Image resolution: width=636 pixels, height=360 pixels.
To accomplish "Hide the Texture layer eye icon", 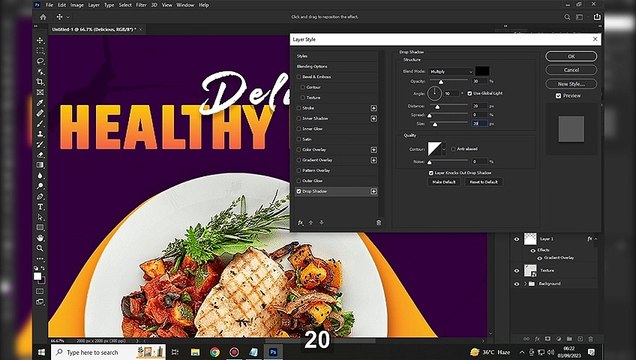I will pyautogui.click(x=517, y=270).
